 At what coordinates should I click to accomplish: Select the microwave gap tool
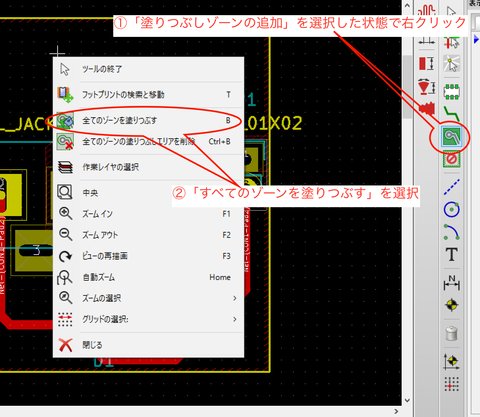427,41
